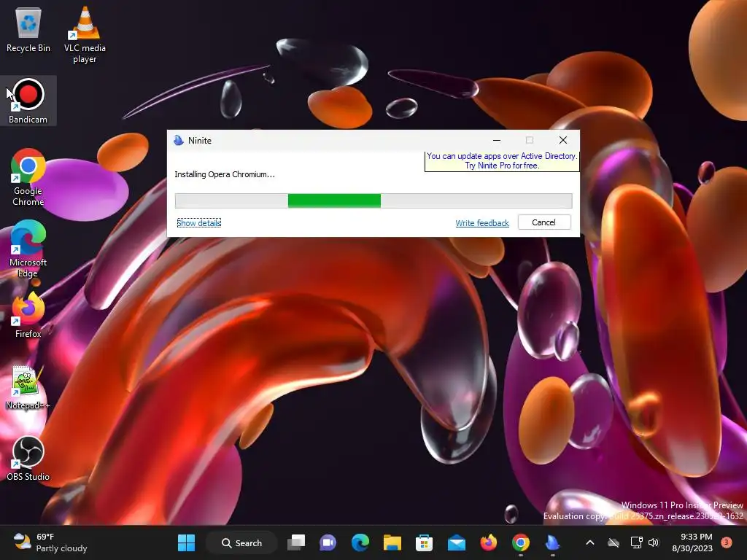Close the Ninite window
This screenshot has width=747, height=560.
tap(563, 140)
